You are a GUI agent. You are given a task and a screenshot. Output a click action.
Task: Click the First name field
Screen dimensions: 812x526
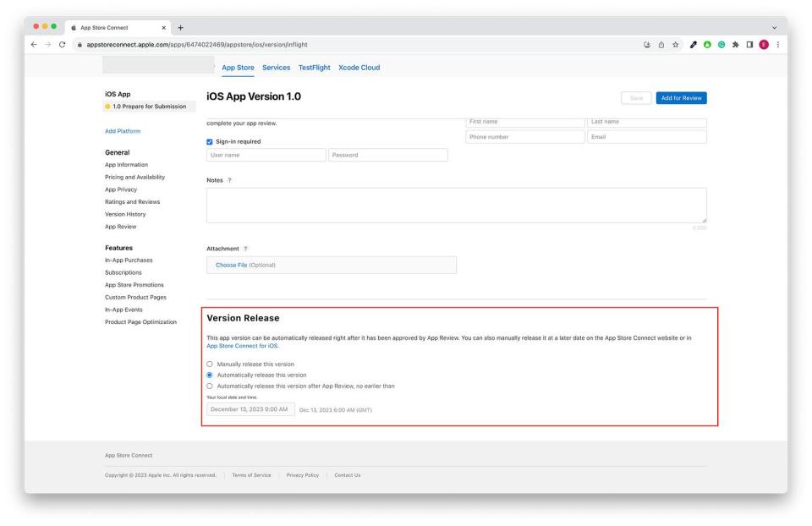pyautogui.click(x=525, y=122)
